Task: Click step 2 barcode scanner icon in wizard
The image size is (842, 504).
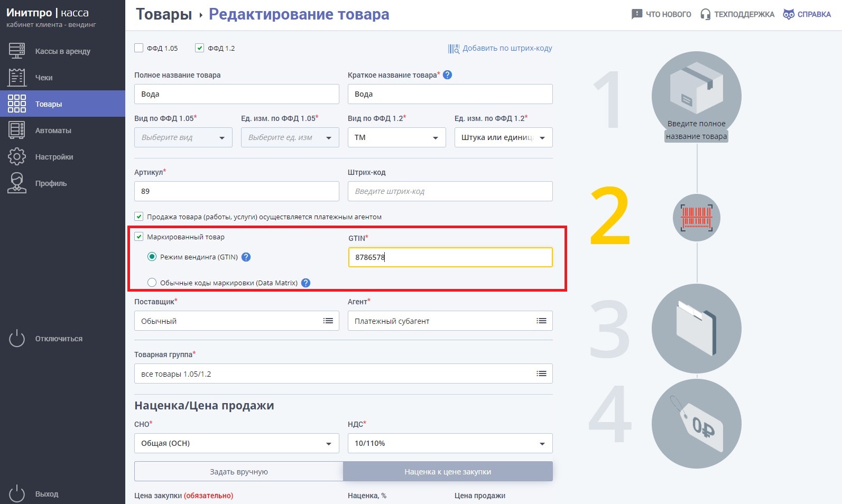Action: click(697, 218)
